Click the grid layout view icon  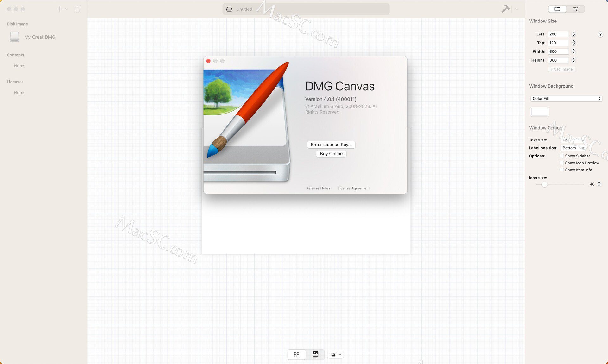297,355
